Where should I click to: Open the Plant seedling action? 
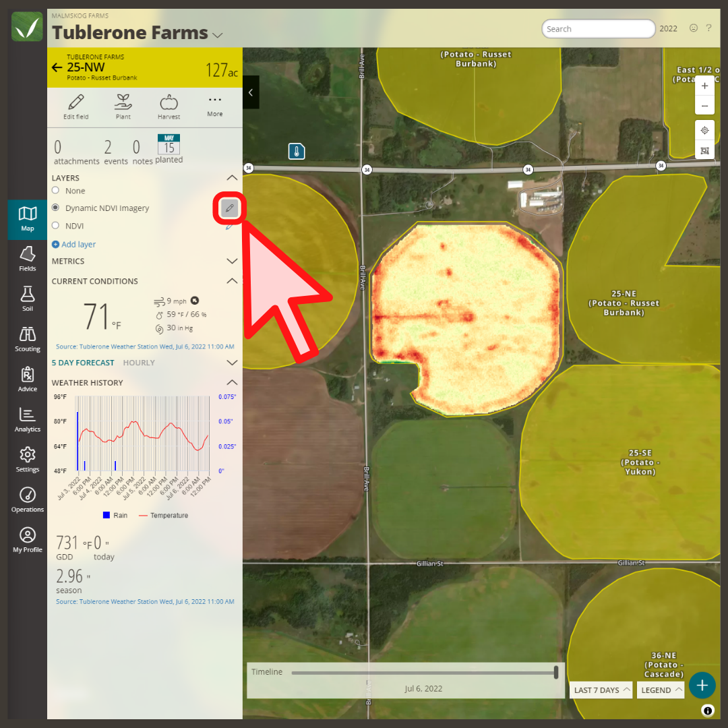[123, 107]
